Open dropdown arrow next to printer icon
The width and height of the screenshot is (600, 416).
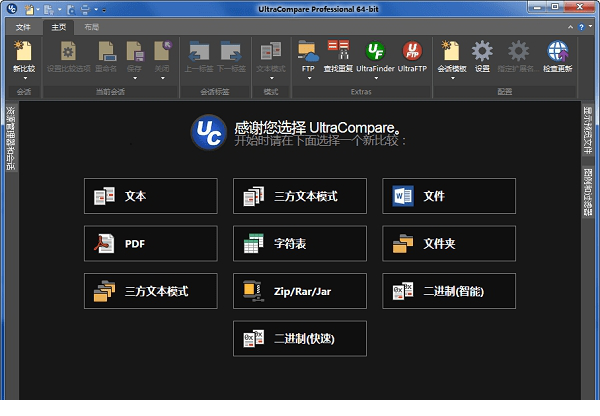(96, 10)
